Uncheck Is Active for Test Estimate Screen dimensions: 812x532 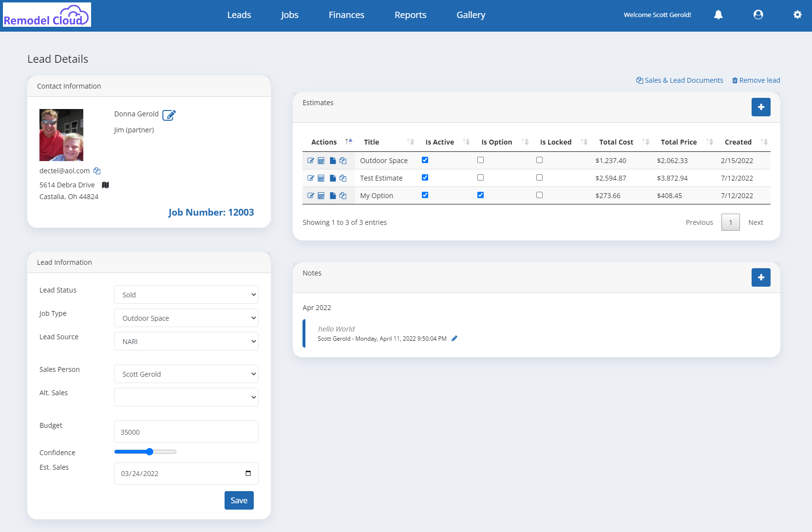tap(425, 177)
